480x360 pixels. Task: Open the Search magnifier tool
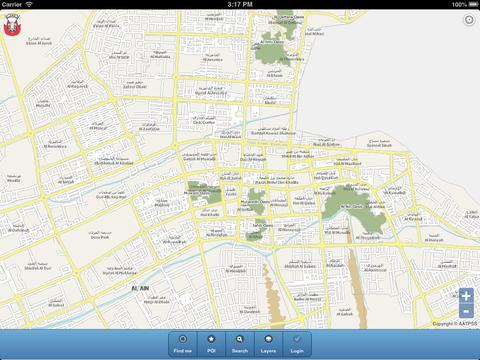pyautogui.click(x=240, y=344)
